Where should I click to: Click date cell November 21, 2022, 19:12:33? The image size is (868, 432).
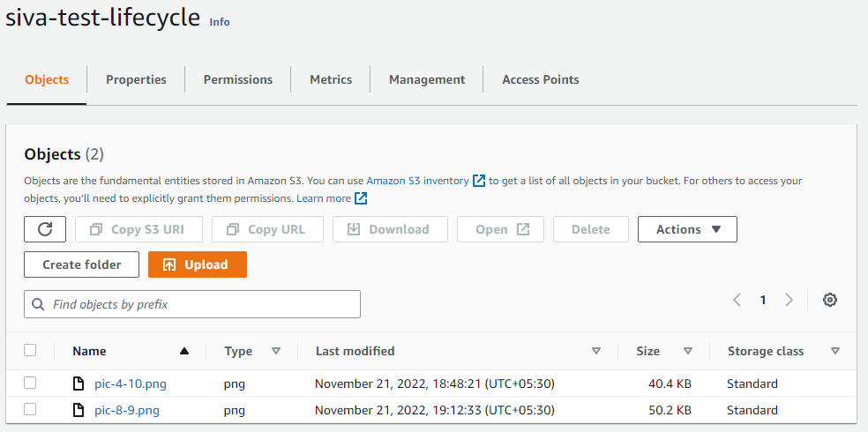pos(435,410)
